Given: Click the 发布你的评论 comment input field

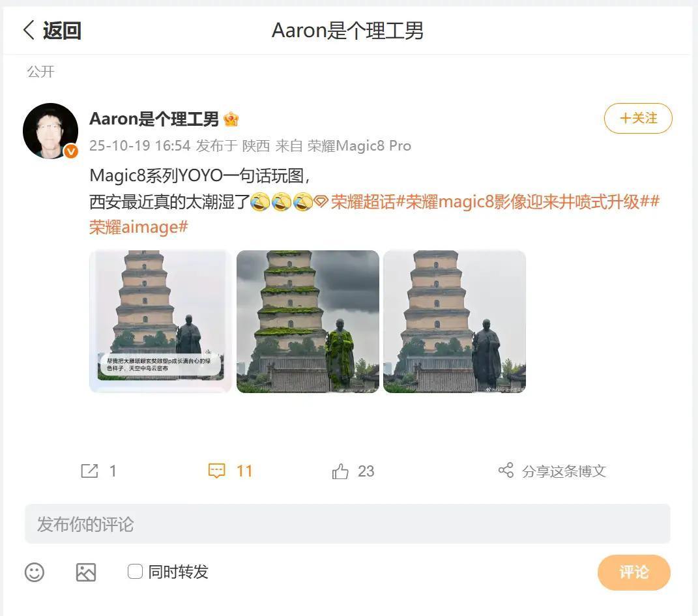Looking at the screenshot, I should pyautogui.click(x=347, y=524).
